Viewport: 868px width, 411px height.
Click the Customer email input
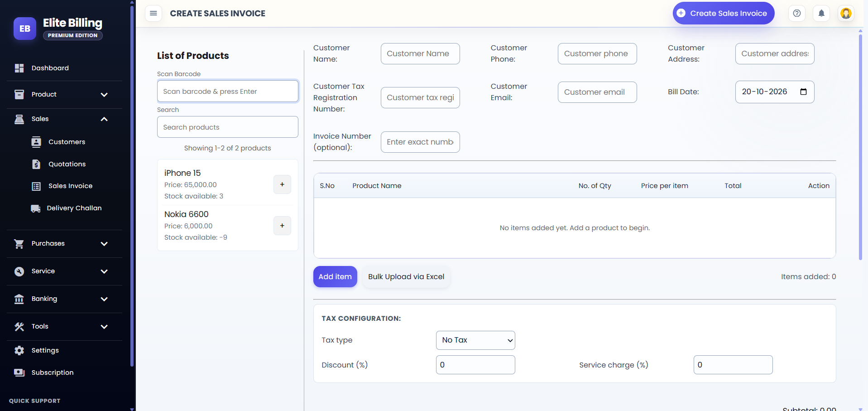click(x=597, y=92)
